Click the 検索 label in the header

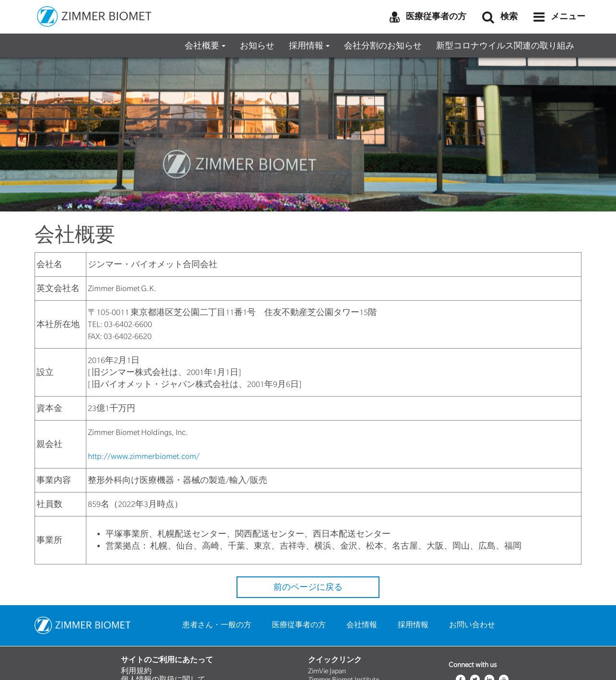(509, 16)
